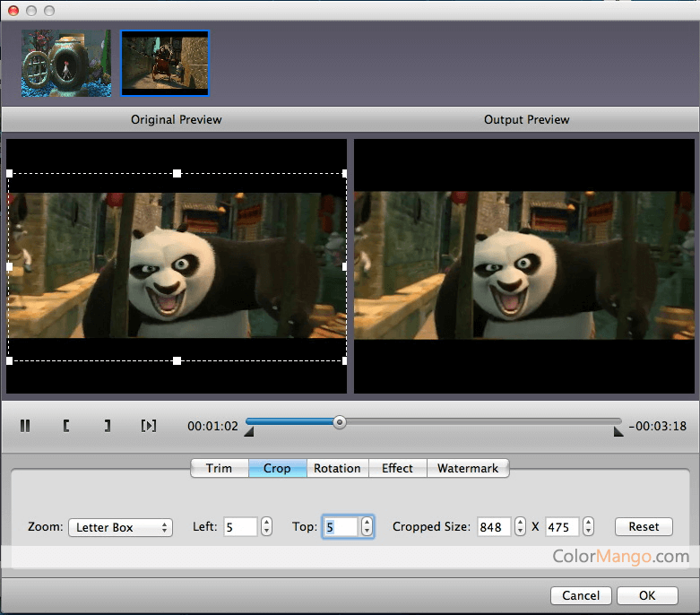
Task: Click the cropped height field 475
Action: pos(562,527)
